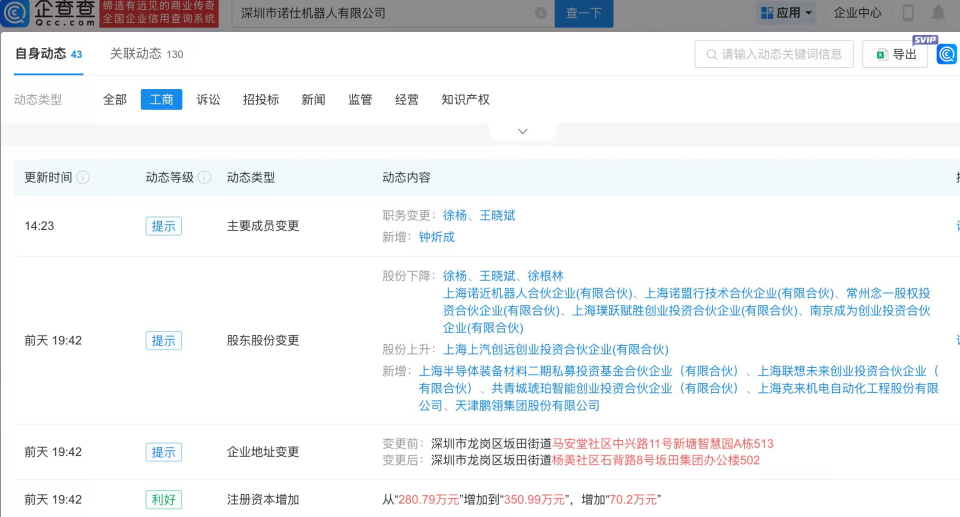
Task: Click the info icon next to 更新时间
Action: [83, 177]
